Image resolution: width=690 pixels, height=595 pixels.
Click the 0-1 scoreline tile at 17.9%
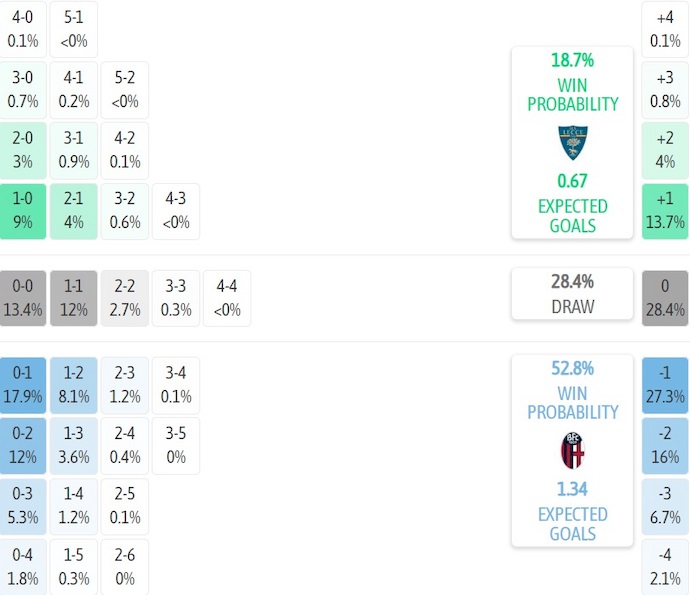coord(23,385)
